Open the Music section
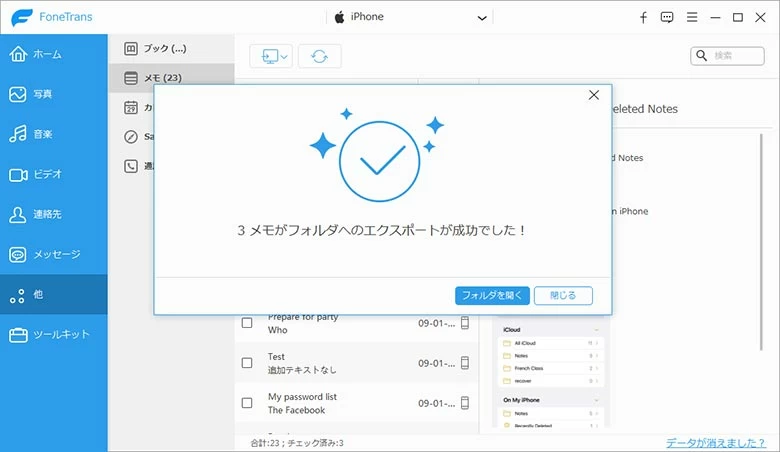Image resolution: width=780 pixels, height=452 pixels. tap(53, 134)
